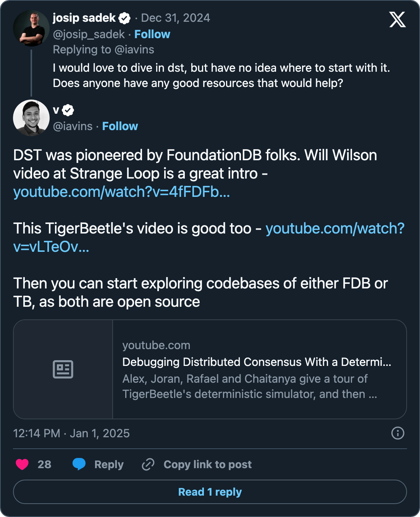Open the @iavins profile avatar
This screenshot has height=517, width=420.
click(31, 118)
